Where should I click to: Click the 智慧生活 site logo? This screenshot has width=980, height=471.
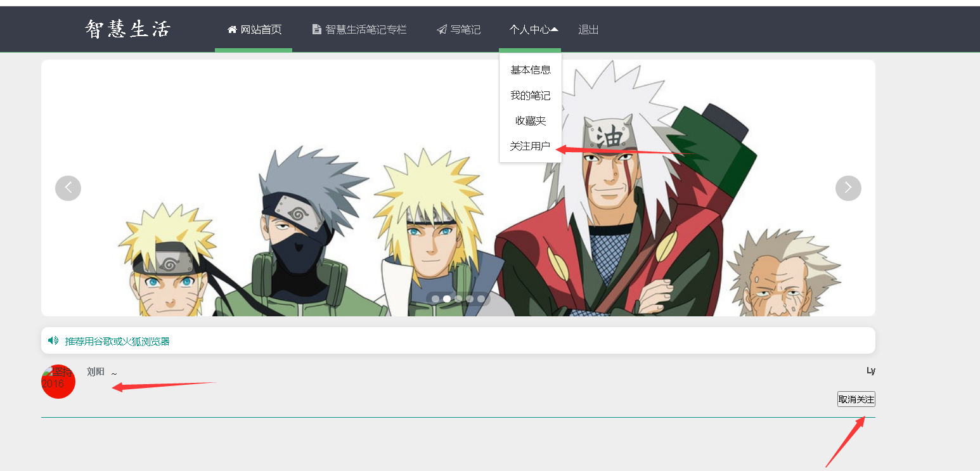128,29
